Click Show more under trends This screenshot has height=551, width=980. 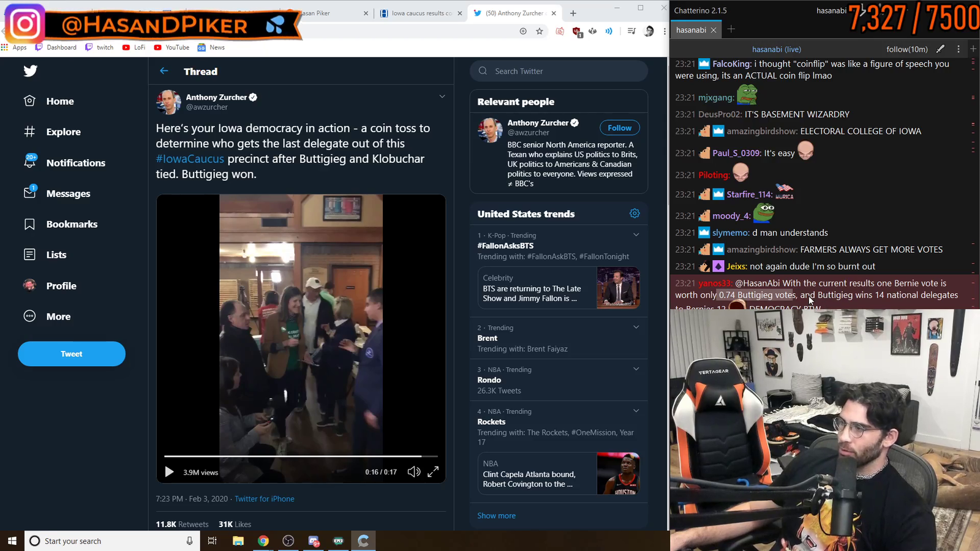496,515
